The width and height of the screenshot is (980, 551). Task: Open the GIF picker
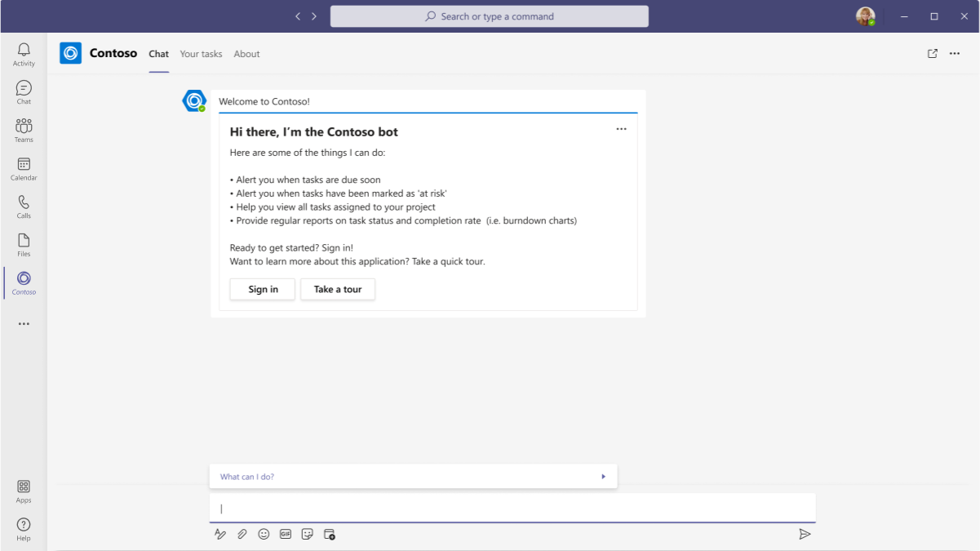286,534
